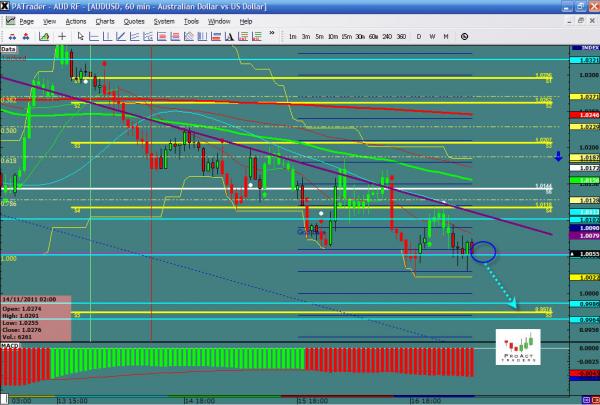
Task: Set chart to 240 minute timeframe
Action: 386,36
